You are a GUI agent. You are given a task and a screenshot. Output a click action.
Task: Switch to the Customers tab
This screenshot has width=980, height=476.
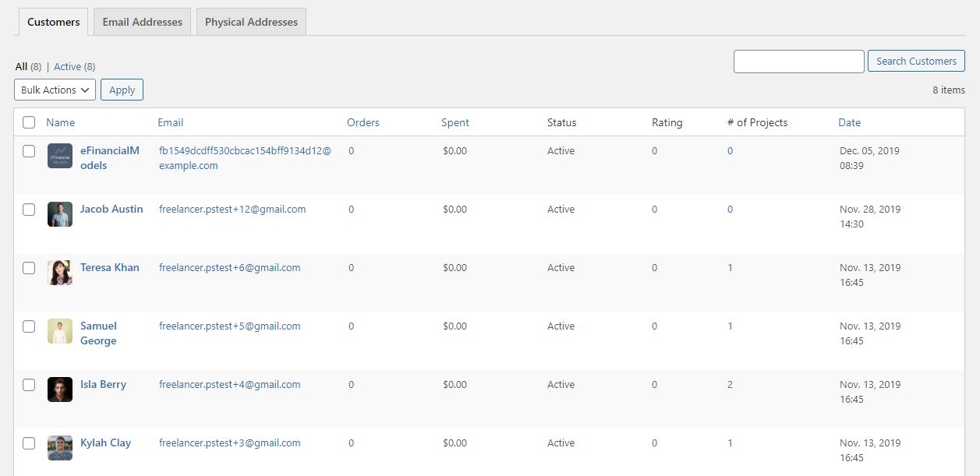(x=53, y=22)
